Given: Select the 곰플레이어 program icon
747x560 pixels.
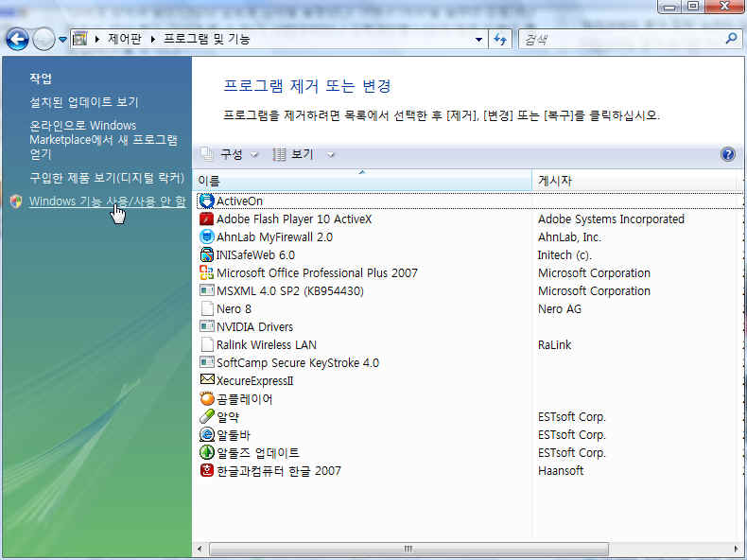Looking at the screenshot, I should tap(206, 398).
